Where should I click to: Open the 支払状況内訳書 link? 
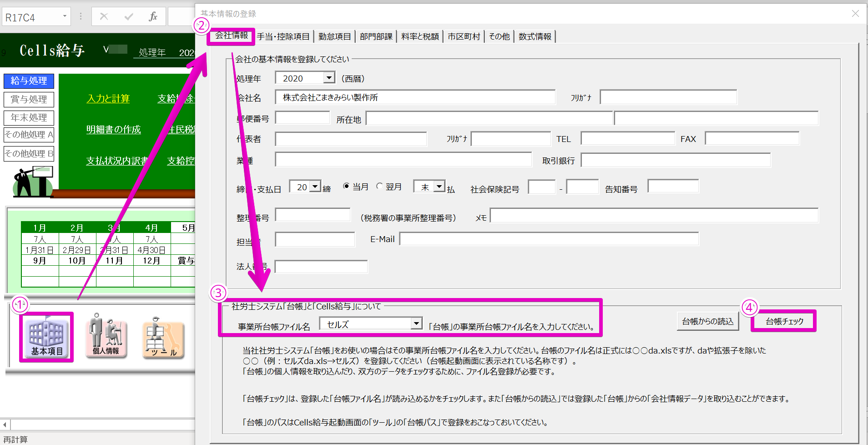pyautogui.click(x=117, y=161)
